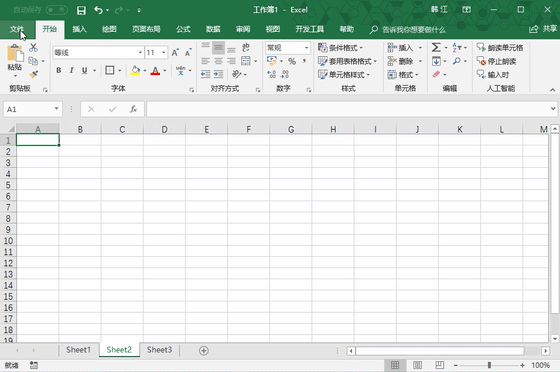This screenshot has height=372, width=560.
Task: Toggle Bold formatting
Action: (x=59, y=70)
